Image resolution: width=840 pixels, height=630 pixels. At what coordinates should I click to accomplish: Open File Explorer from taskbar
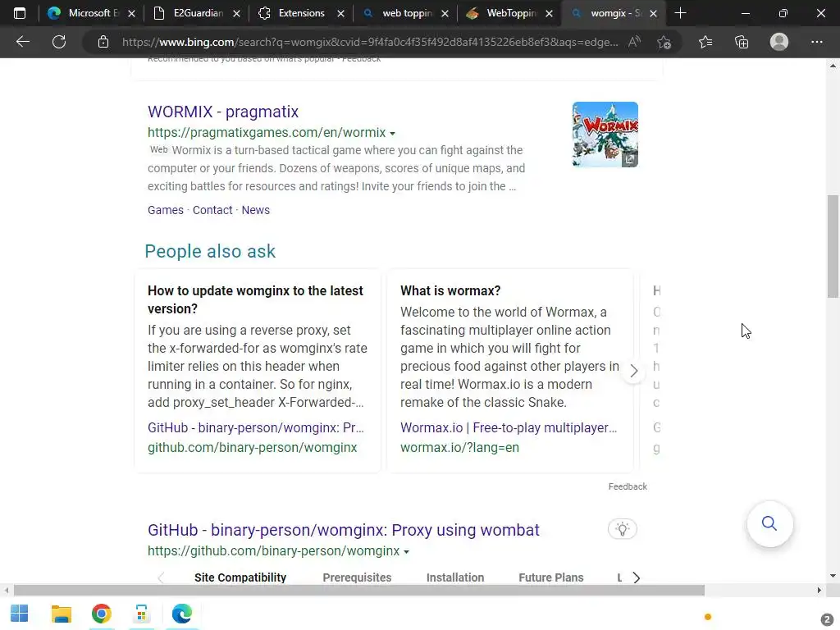click(x=61, y=614)
